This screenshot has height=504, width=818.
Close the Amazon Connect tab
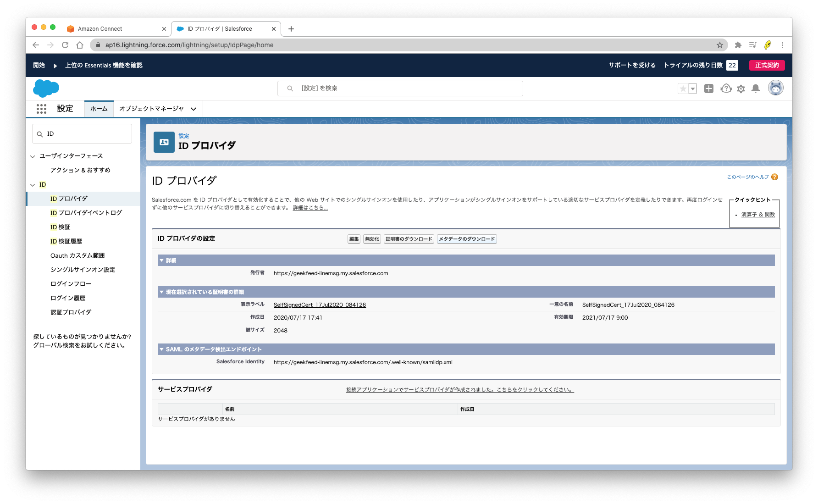(164, 29)
